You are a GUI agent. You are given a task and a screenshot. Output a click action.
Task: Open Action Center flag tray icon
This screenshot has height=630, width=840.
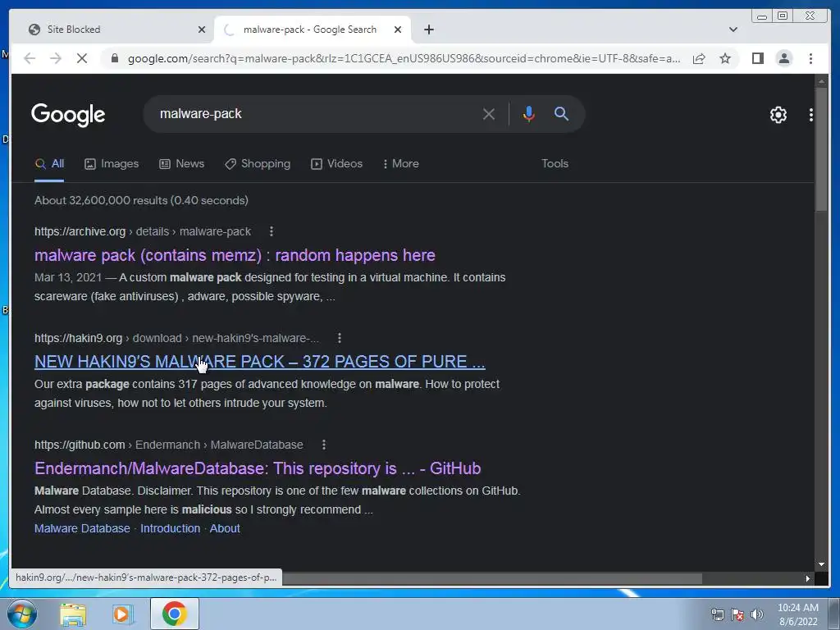click(737, 614)
